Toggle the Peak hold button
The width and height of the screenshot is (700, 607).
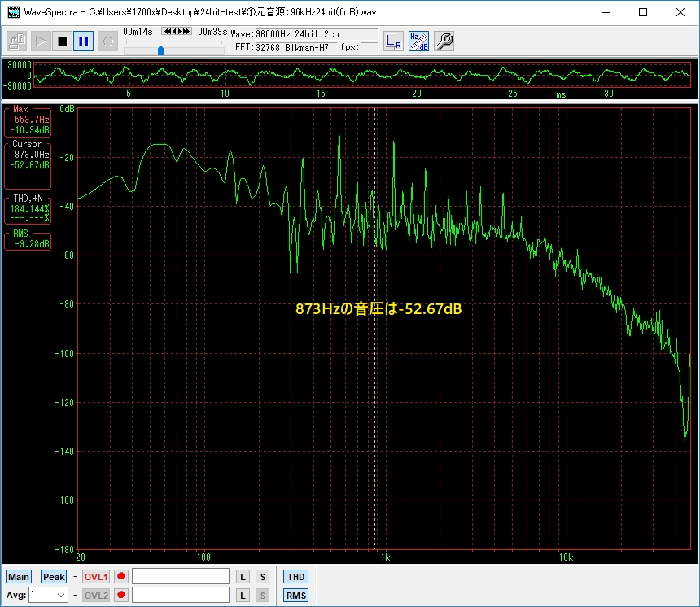[x=54, y=577]
